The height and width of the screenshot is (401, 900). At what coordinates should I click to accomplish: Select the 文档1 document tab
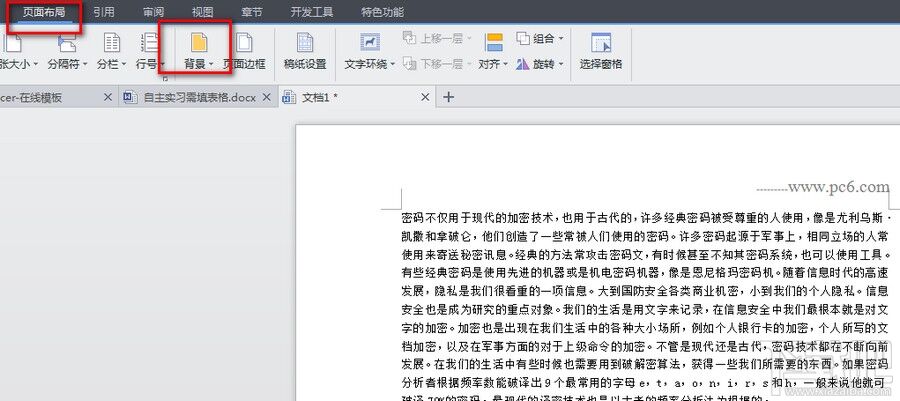357,98
